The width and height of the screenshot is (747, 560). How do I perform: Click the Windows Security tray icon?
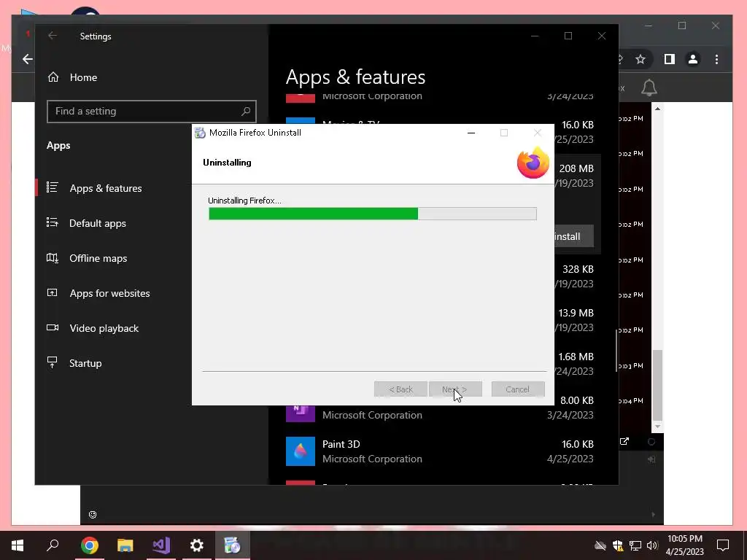click(x=618, y=545)
